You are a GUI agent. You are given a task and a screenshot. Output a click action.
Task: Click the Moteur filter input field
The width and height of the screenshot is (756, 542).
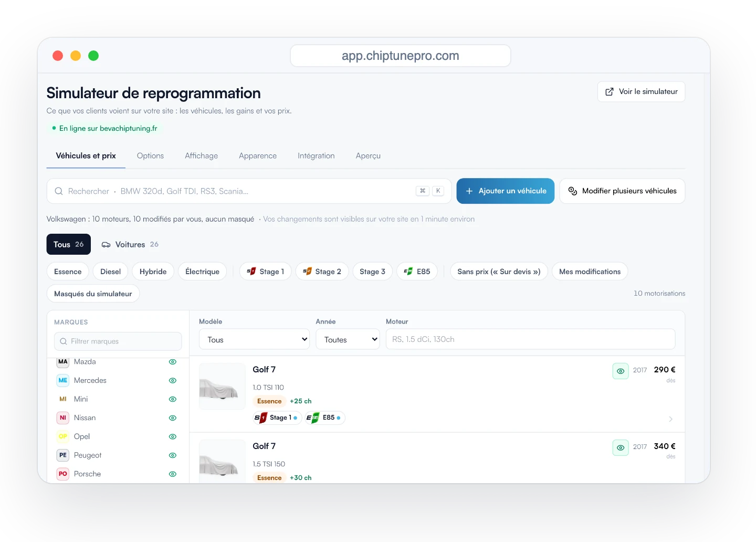click(530, 339)
